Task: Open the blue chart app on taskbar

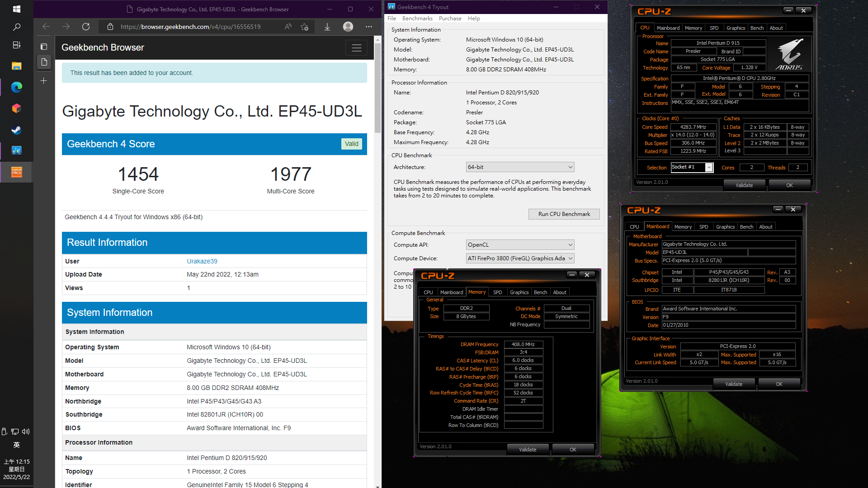Action: [x=16, y=150]
